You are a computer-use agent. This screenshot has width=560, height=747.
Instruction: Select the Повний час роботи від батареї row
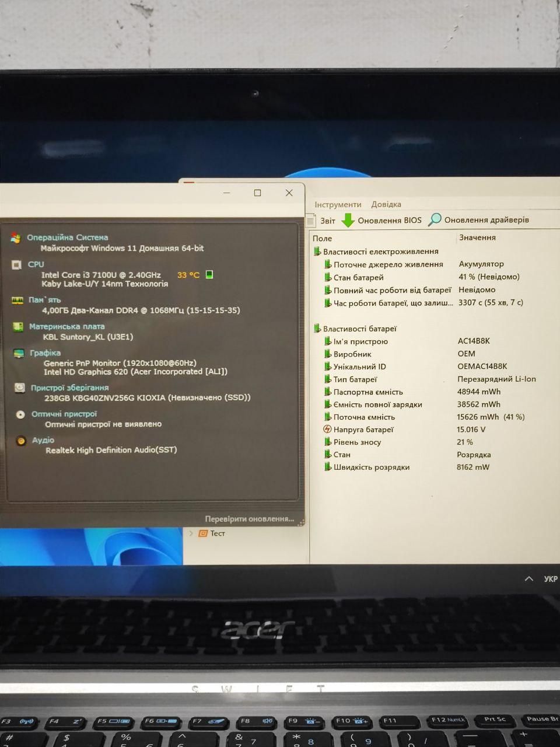click(x=435, y=290)
